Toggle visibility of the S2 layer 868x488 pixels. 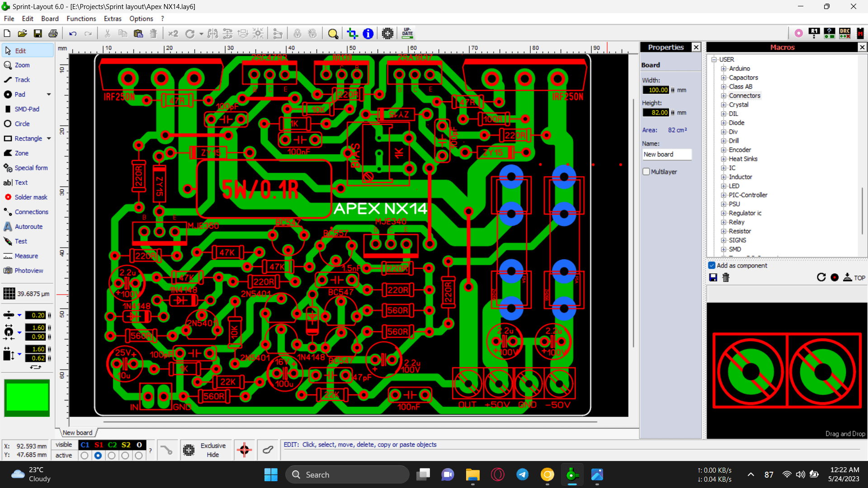tap(126, 445)
